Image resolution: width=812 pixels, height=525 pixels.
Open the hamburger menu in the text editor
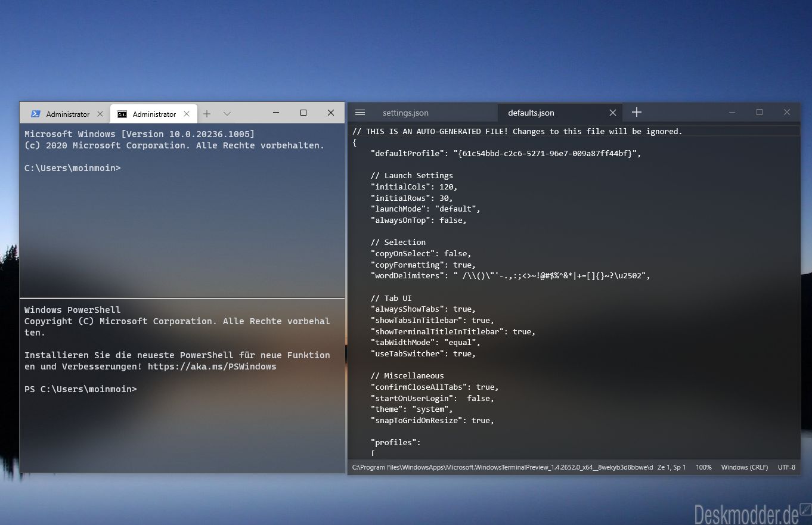pyautogui.click(x=360, y=113)
